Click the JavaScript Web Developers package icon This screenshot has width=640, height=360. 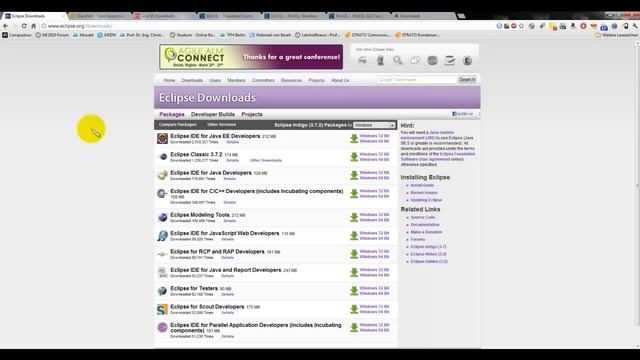click(x=162, y=236)
